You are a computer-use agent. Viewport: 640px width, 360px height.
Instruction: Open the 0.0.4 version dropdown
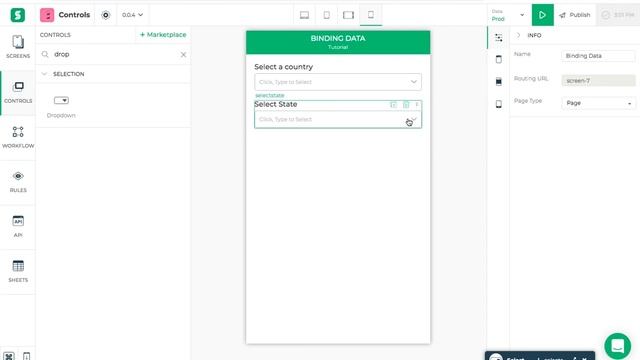132,15
